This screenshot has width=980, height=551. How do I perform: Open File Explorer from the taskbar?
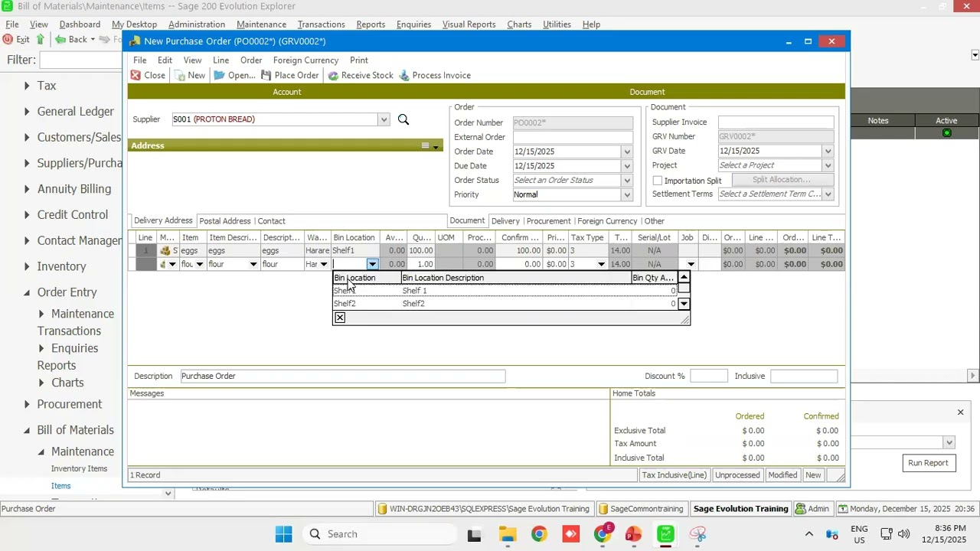(x=508, y=534)
